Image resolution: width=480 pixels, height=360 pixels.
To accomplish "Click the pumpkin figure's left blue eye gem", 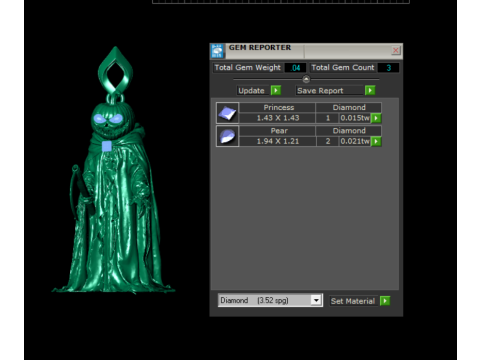I will click(99, 118).
